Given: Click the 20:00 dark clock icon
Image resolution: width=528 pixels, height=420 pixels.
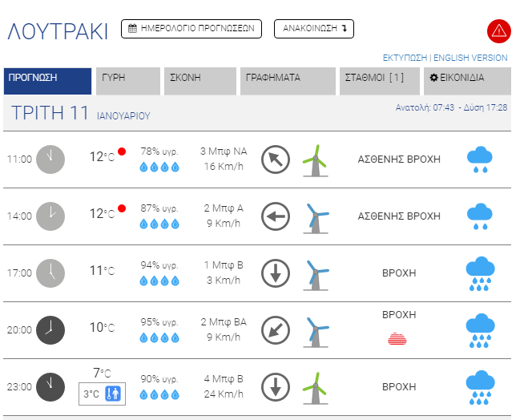Looking at the screenshot, I should [50, 329].
